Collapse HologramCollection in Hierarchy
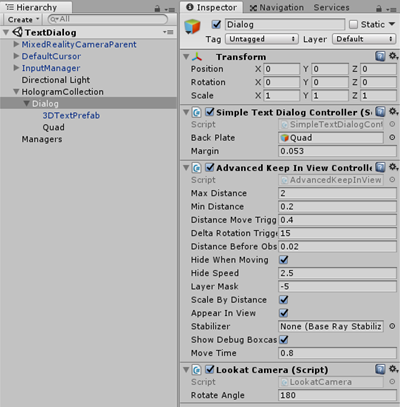Screen dimensions: 400x407 16,91
